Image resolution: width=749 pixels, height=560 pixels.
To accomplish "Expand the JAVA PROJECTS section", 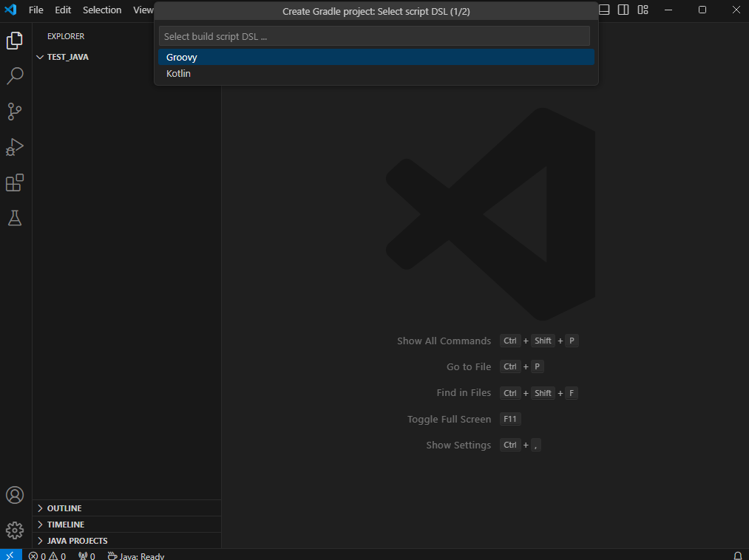I will [x=75, y=540].
